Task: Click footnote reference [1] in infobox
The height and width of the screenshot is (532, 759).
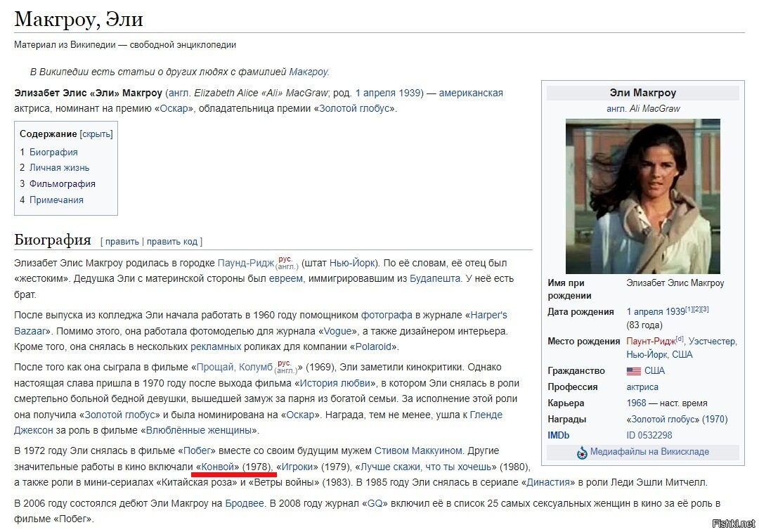Action: click(689, 309)
